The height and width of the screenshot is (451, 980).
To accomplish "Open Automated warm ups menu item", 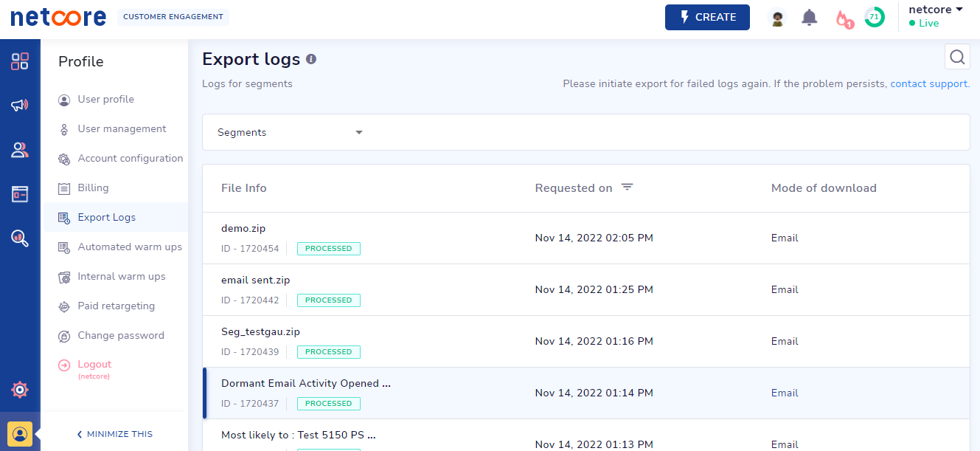I will pyautogui.click(x=130, y=247).
